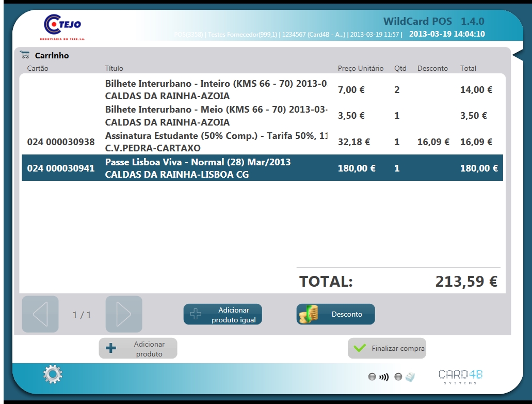532x404 pixels.
Task: Click the Preço Unitário column header
Action: pyautogui.click(x=360, y=68)
